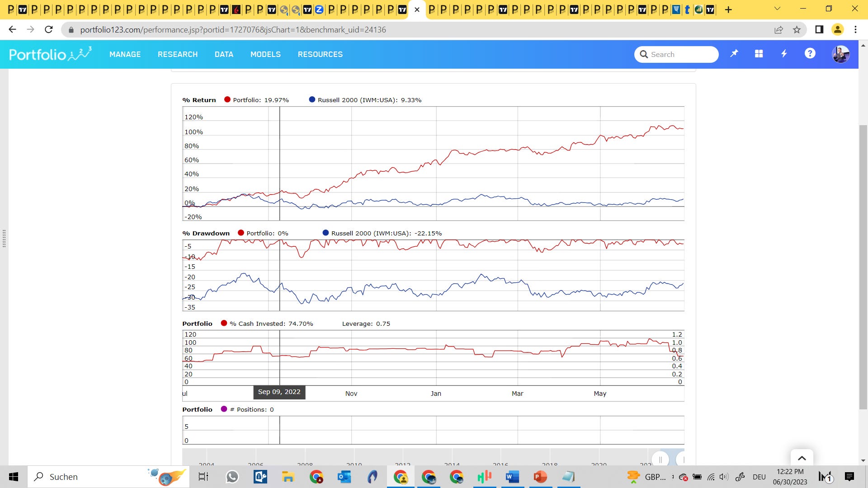Screen dimensions: 868x488
Task: Click the lightning bolt icon
Action: (x=784, y=54)
